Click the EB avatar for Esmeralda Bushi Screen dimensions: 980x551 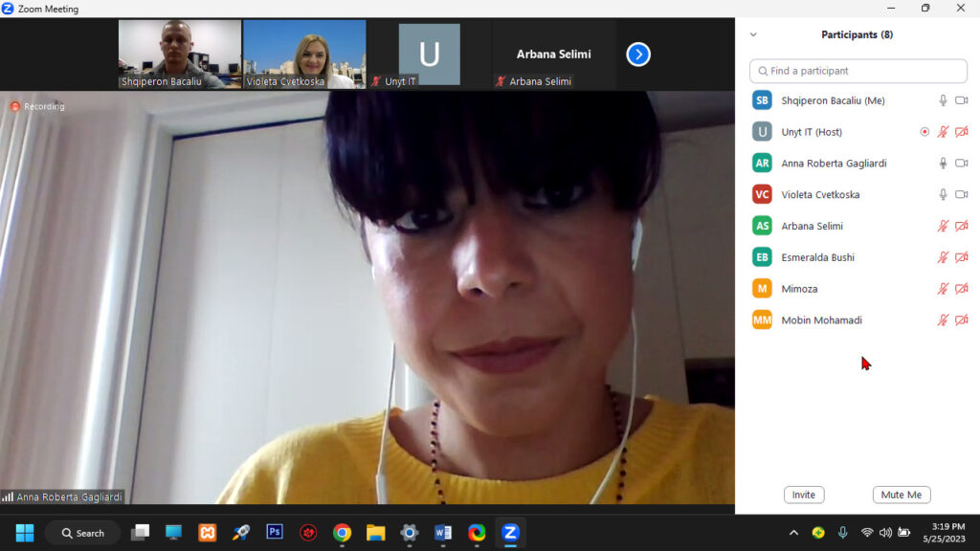coord(762,257)
